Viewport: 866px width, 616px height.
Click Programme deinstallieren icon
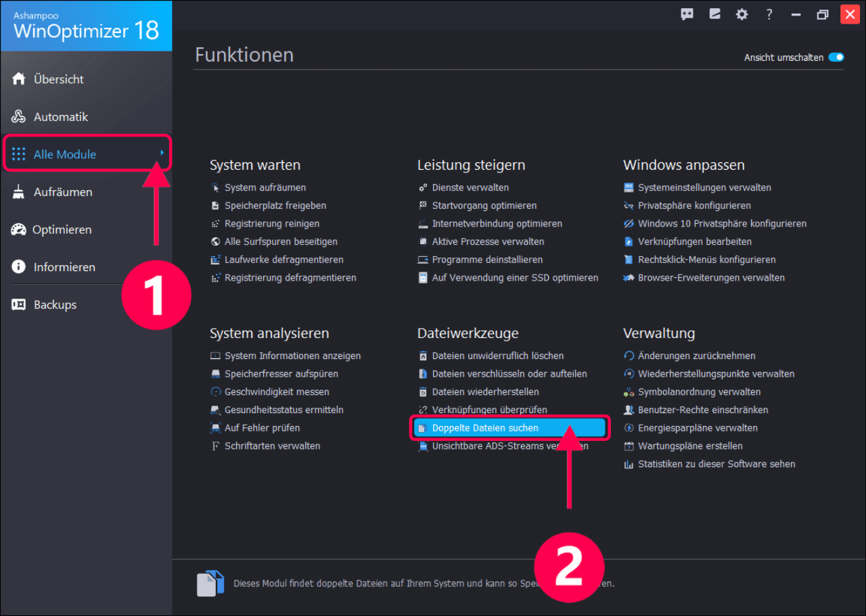coord(423,260)
